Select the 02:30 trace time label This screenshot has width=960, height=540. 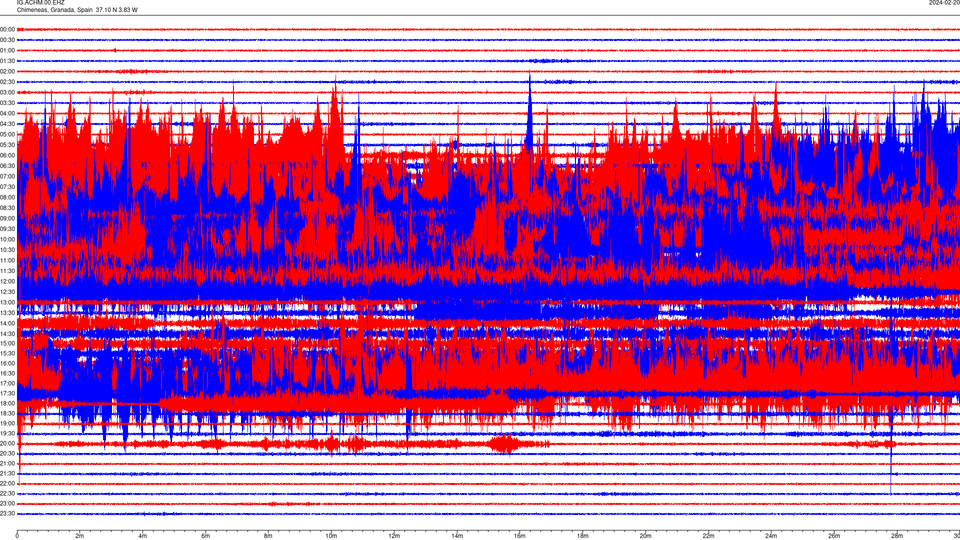point(7,82)
